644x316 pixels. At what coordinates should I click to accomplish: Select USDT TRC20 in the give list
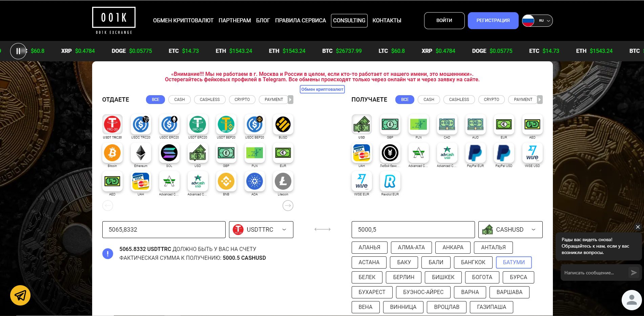tap(112, 124)
